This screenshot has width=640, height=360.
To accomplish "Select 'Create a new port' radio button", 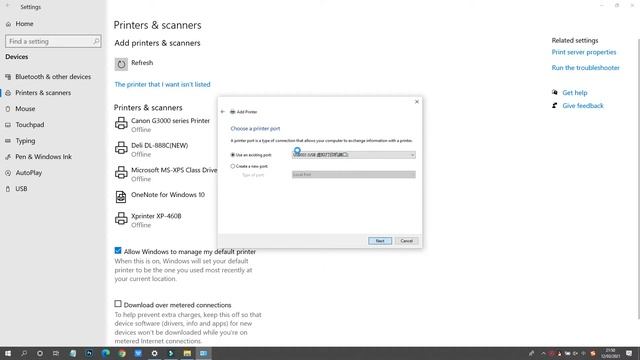I will coord(233,167).
